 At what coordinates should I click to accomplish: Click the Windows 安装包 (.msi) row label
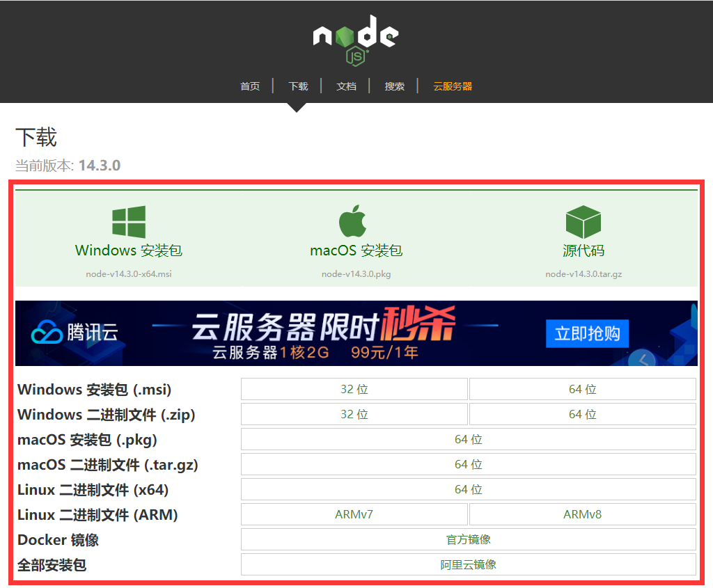click(94, 390)
